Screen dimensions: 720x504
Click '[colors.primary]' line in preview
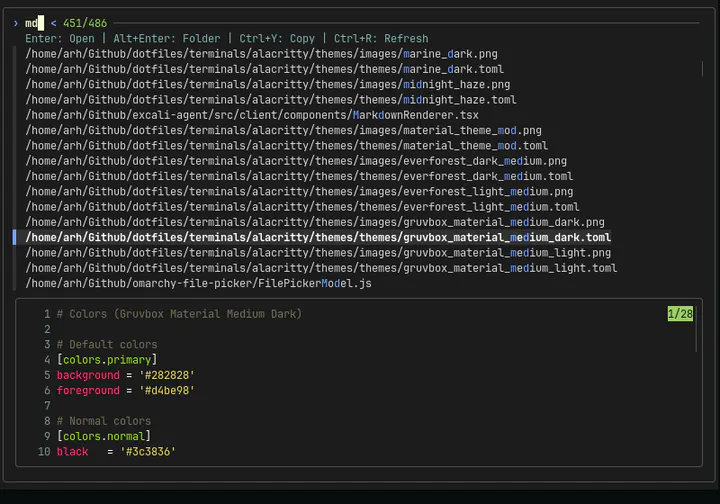click(x=107, y=359)
